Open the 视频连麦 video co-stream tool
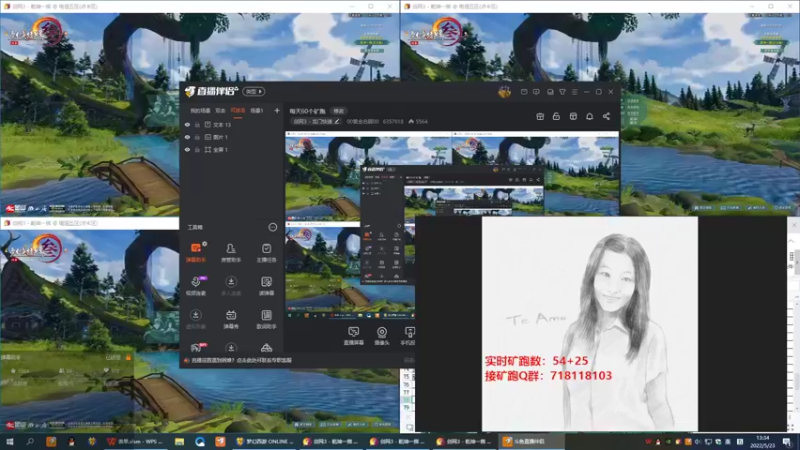This screenshot has width=800, height=450. [196, 286]
